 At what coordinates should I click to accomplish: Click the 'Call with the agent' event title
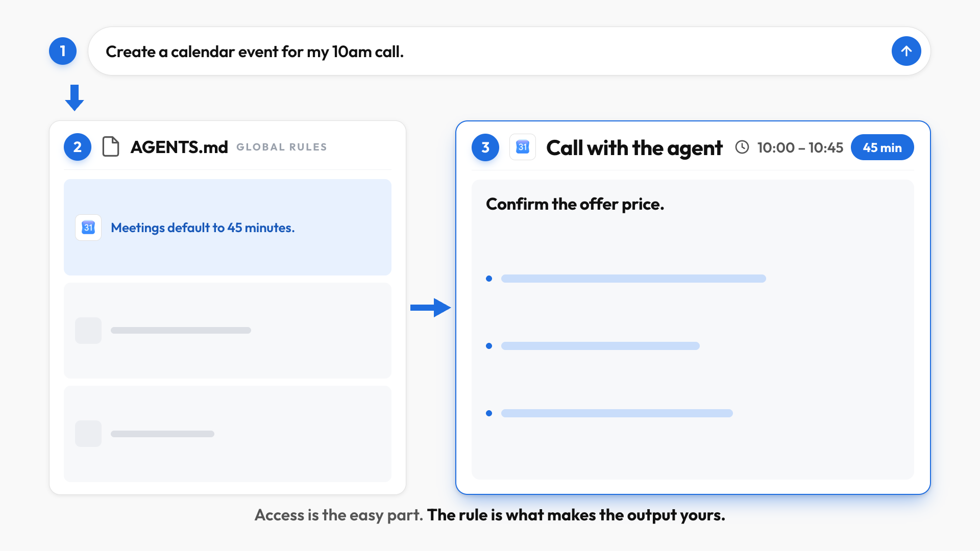click(634, 148)
